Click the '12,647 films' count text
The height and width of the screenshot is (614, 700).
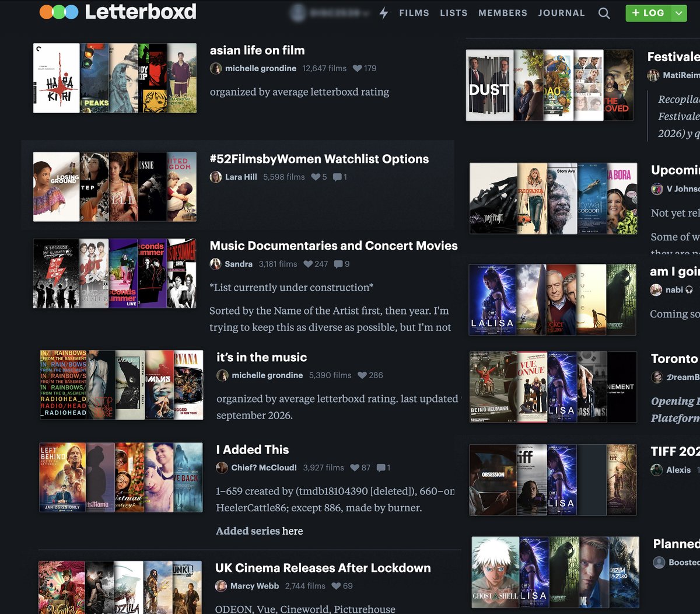(324, 68)
